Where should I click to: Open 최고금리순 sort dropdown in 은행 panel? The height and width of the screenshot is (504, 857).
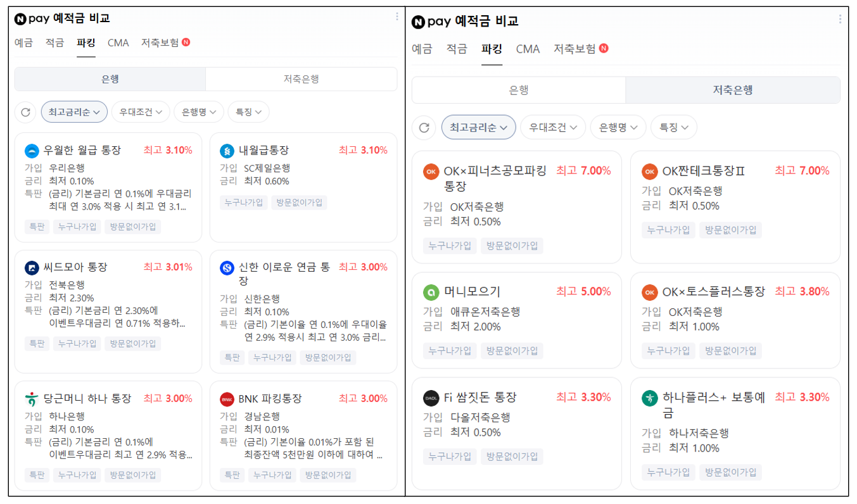[x=74, y=112]
